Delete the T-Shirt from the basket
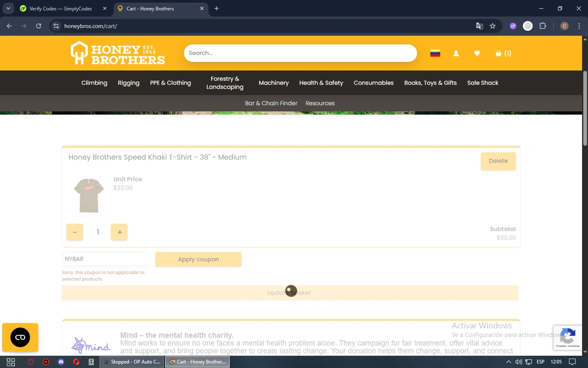588x368 pixels. pos(498,161)
